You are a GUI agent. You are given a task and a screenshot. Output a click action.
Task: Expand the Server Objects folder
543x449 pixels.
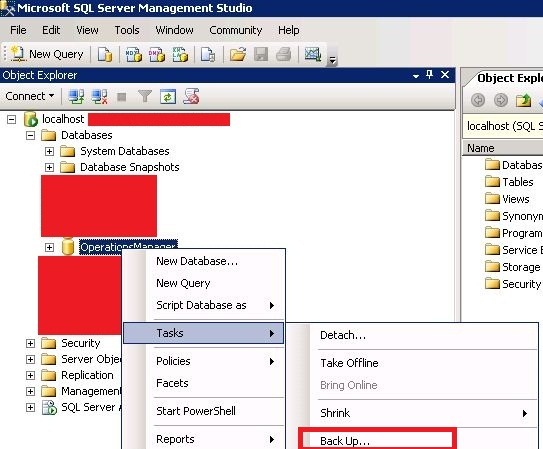pos(30,359)
